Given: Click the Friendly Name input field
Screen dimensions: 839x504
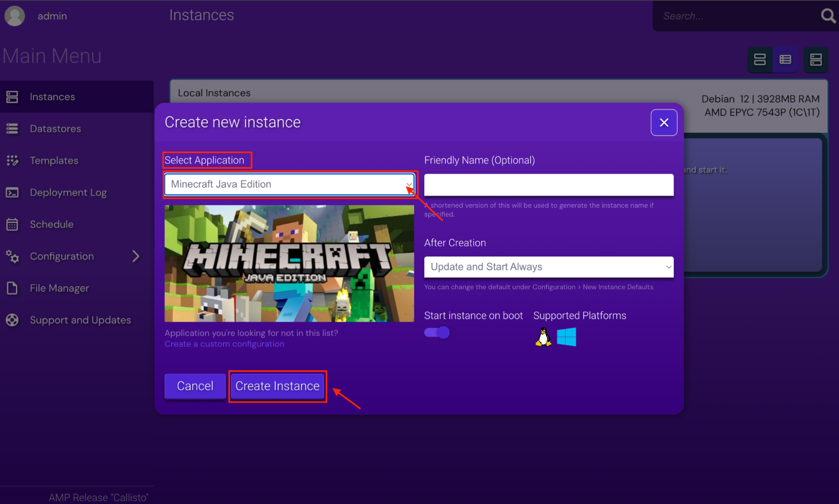Looking at the screenshot, I should [x=548, y=185].
